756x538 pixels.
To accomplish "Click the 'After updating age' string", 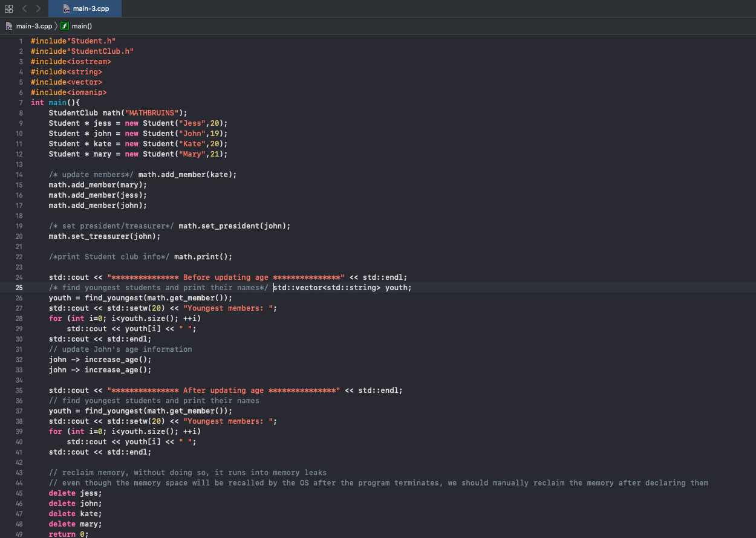I will [224, 391].
